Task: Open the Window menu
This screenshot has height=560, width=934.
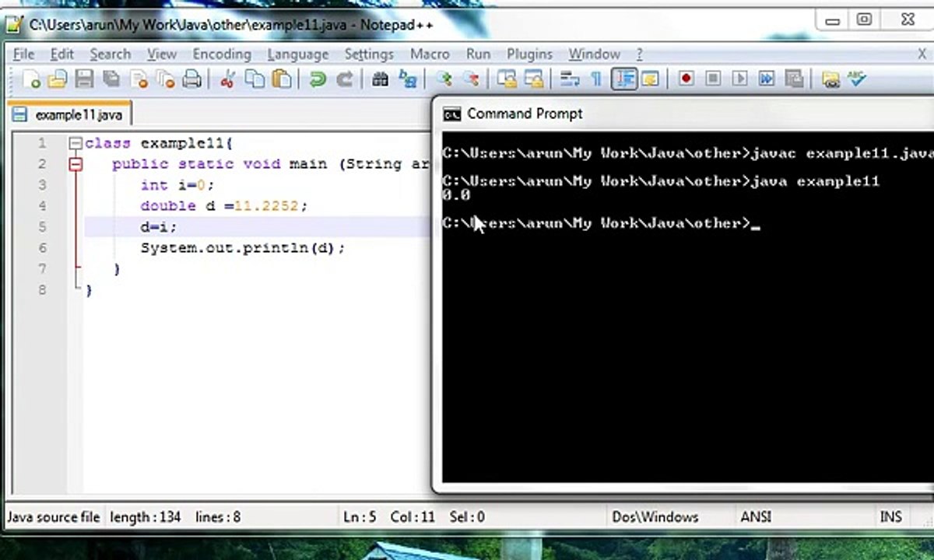Action: tap(594, 54)
